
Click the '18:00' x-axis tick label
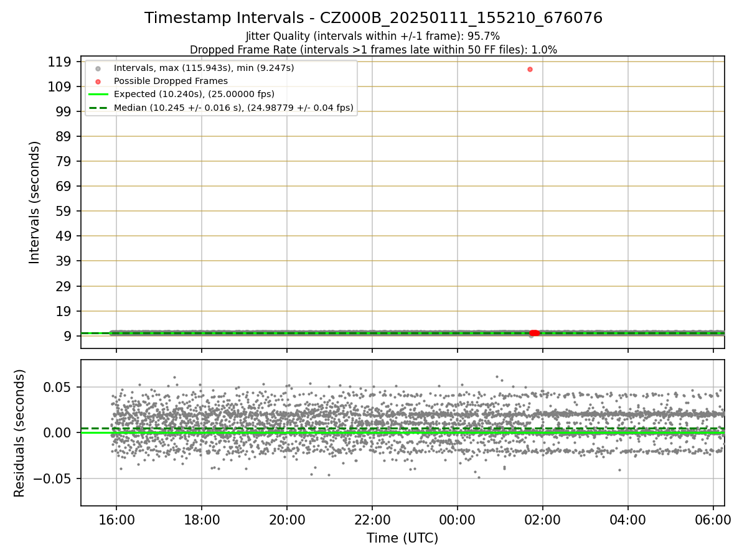[x=201, y=520]
